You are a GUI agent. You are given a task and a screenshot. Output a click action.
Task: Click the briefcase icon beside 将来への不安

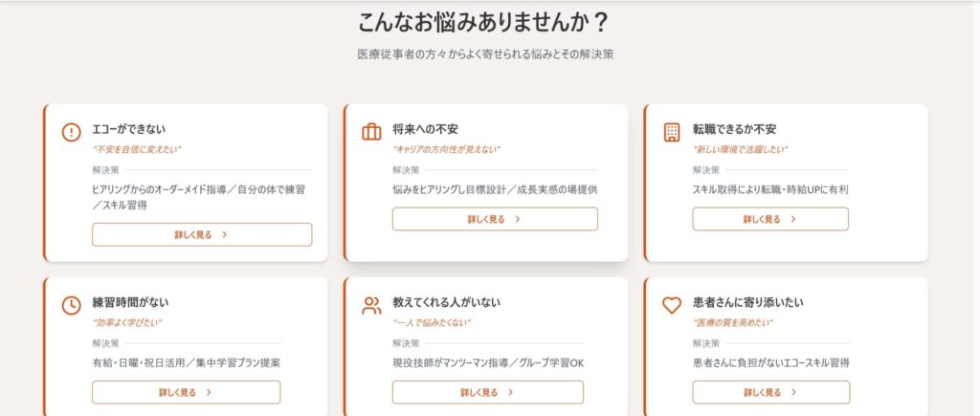click(x=371, y=132)
